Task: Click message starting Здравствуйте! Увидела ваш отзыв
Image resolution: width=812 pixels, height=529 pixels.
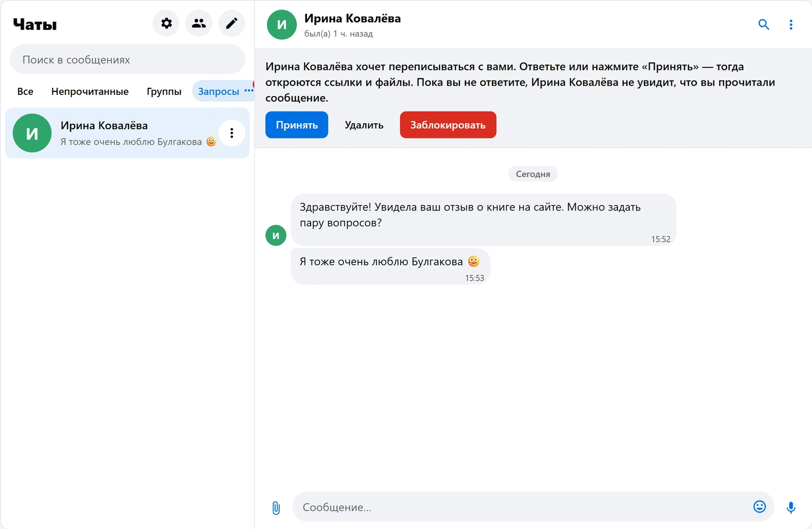Action: click(484, 220)
